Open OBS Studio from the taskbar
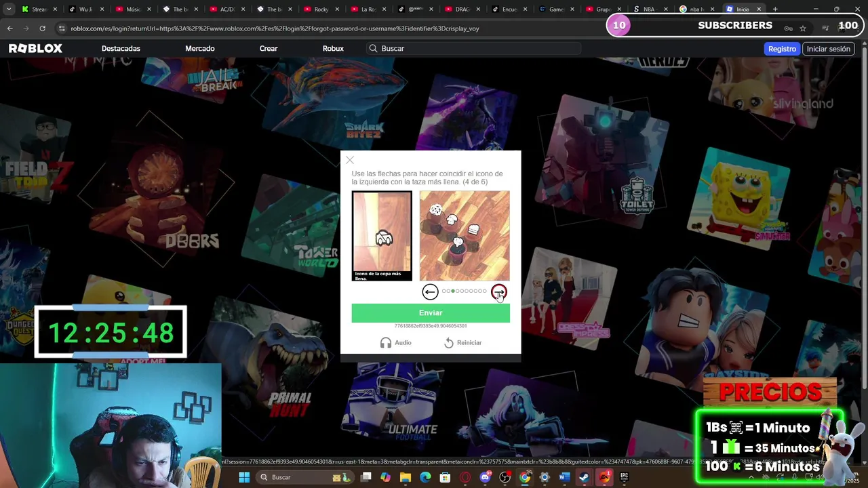The height and width of the screenshot is (488, 868). tap(505, 477)
